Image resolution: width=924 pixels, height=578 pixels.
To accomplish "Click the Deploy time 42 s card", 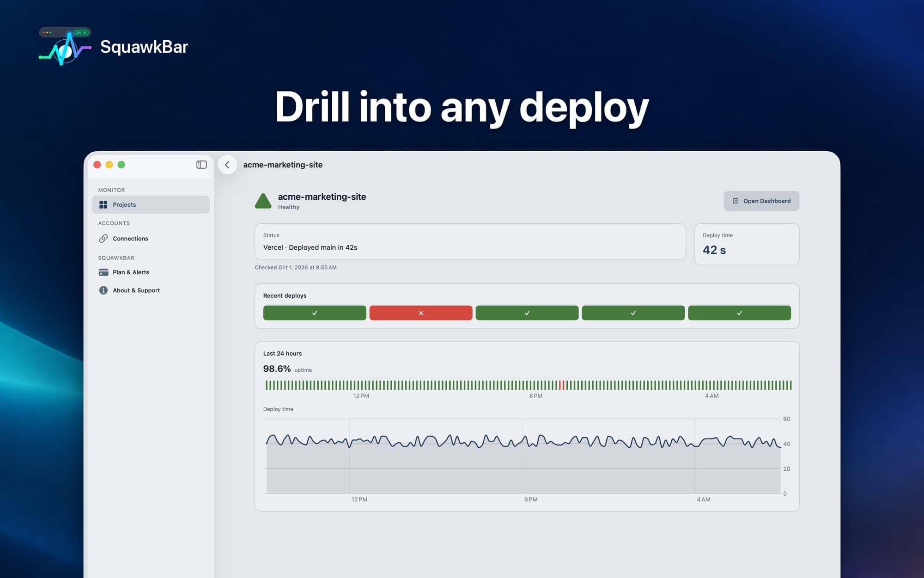I will click(x=747, y=244).
